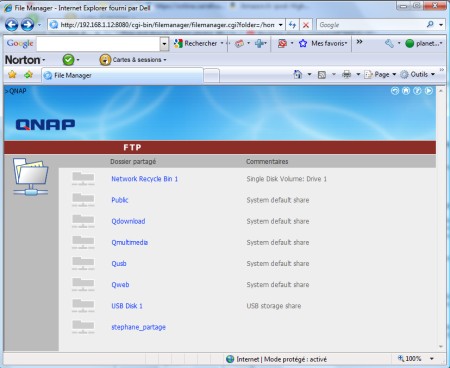Screen dimensions: 450x368
Task: Click the planet... account button
Action: click(x=424, y=43)
